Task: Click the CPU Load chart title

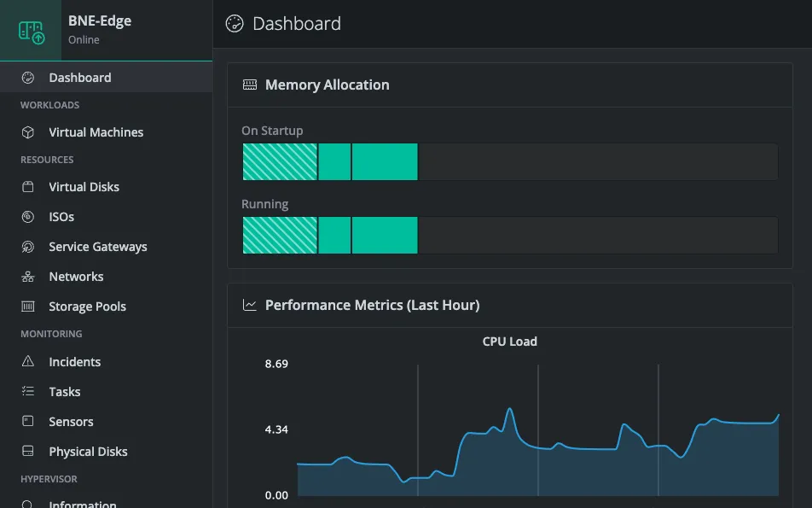Action: 509,342
